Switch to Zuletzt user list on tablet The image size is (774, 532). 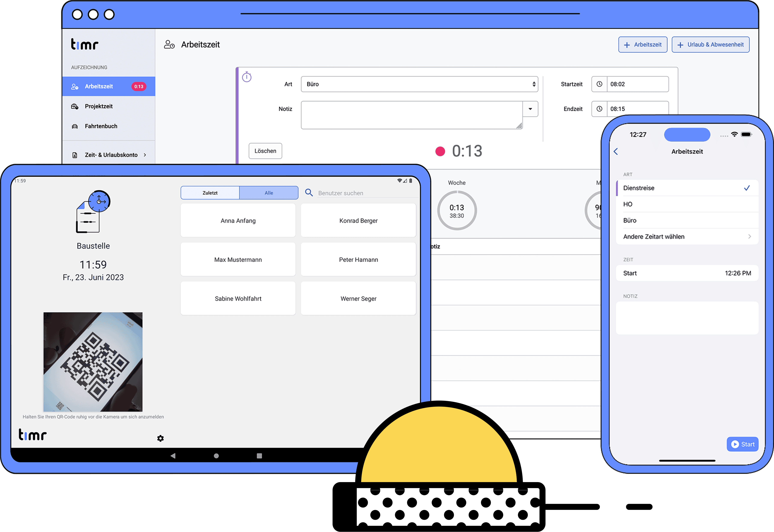(x=210, y=193)
